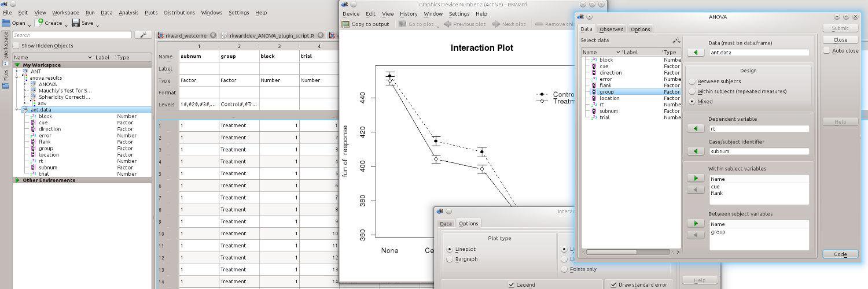
Task: Click the Save floppy disk icon
Action: (x=75, y=23)
